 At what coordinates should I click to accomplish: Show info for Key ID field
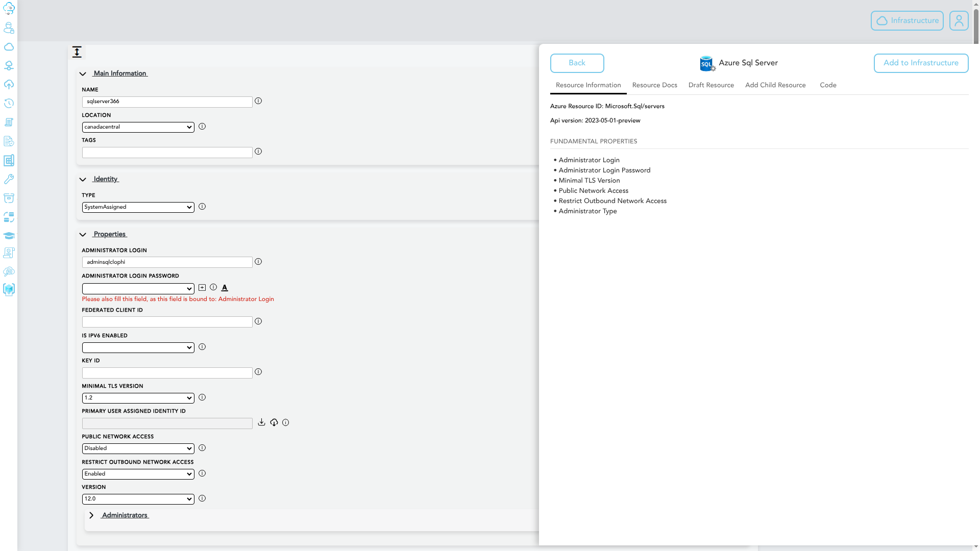click(x=258, y=372)
